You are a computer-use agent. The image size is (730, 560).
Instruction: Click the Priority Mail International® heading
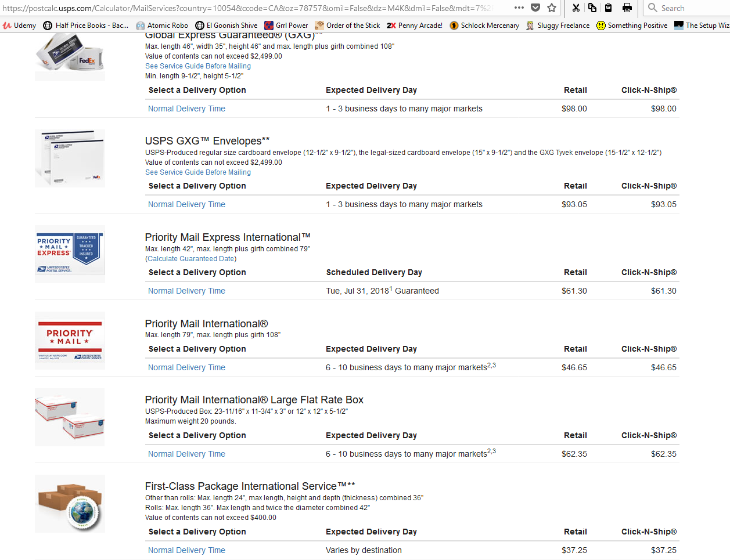pos(206,324)
